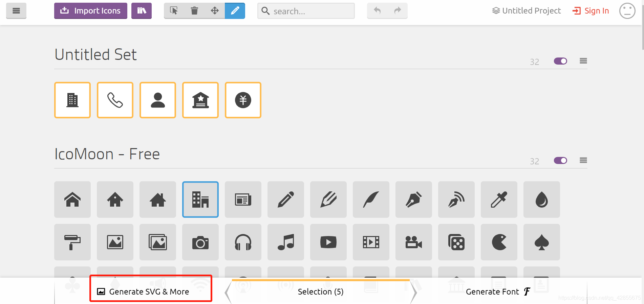644x304 pixels.
Task: Select the yen coin icon in Untitled Set
Action: tap(243, 100)
